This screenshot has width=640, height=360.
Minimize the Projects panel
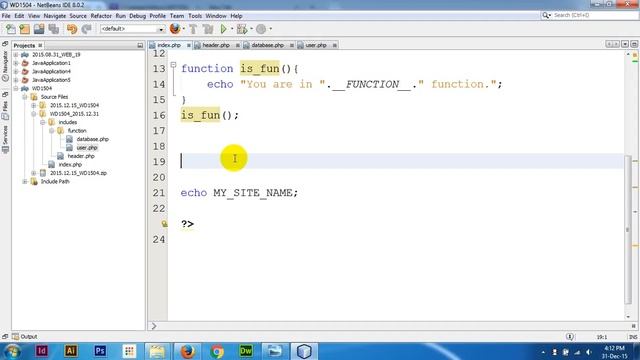point(140,45)
